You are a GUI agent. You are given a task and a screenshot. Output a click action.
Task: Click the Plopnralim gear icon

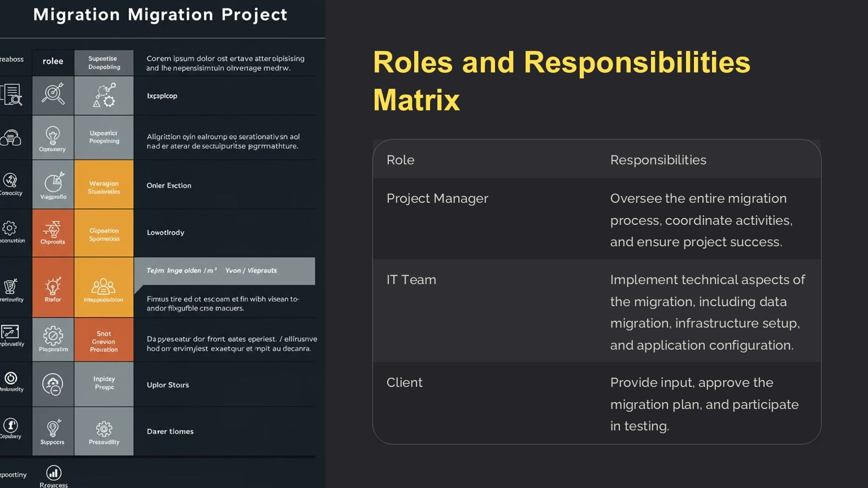click(53, 336)
